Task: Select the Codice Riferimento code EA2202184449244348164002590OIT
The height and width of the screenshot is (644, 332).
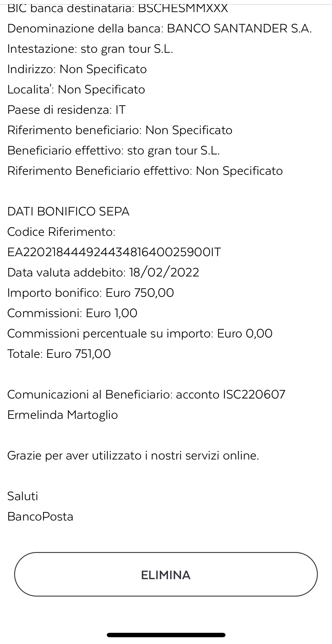Action: coord(114,252)
